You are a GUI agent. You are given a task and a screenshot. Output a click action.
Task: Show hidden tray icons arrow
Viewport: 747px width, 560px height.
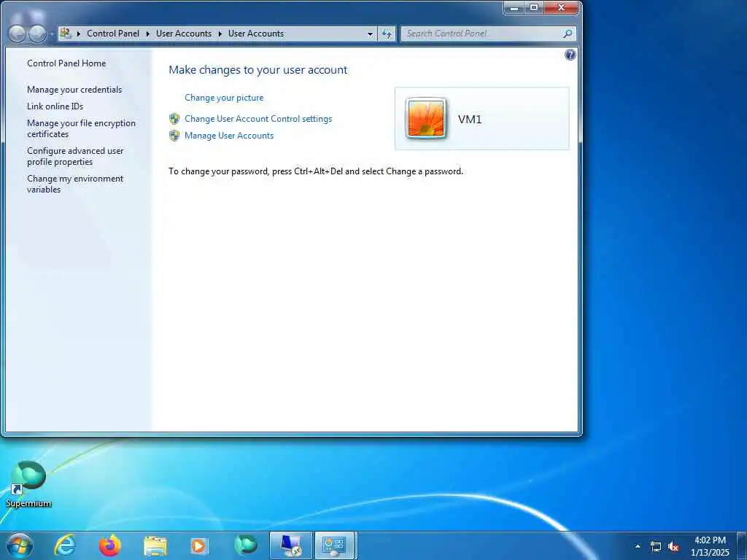point(638,546)
